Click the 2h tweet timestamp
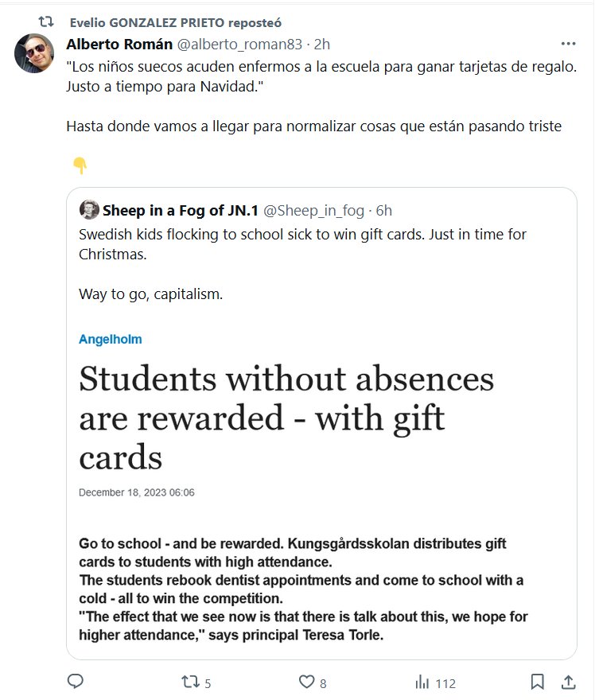The width and height of the screenshot is (595, 700). pos(323,44)
